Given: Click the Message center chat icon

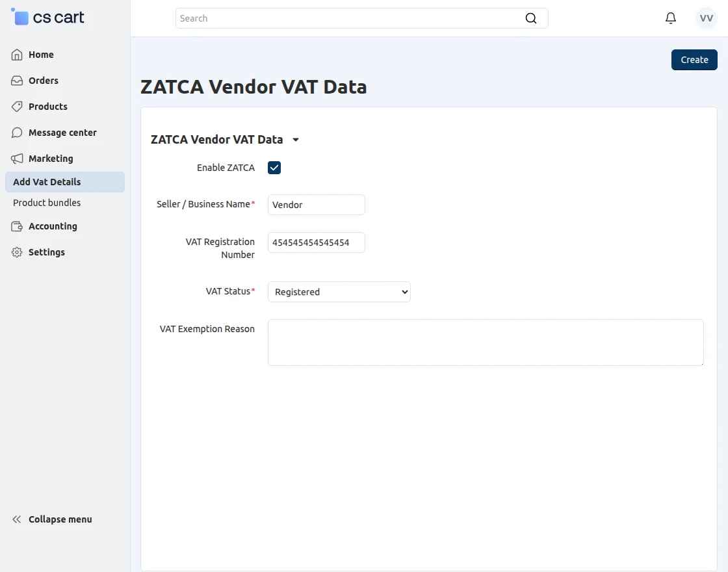Looking at the screenshot, I should click(x=17, y=133).
